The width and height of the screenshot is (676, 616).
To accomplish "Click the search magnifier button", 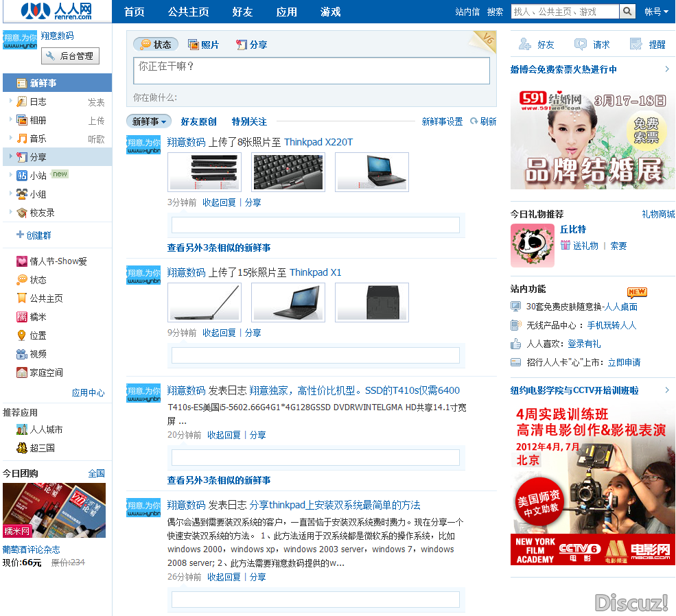I will click(x=627, y=12).
